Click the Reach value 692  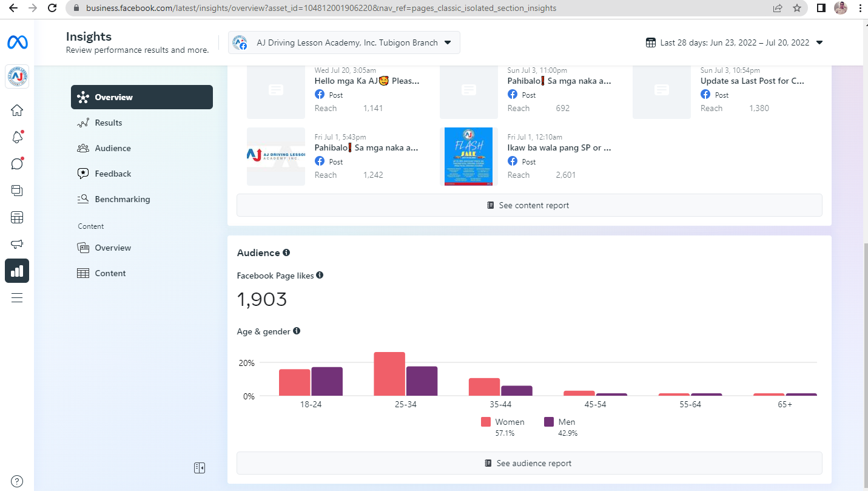562,108
